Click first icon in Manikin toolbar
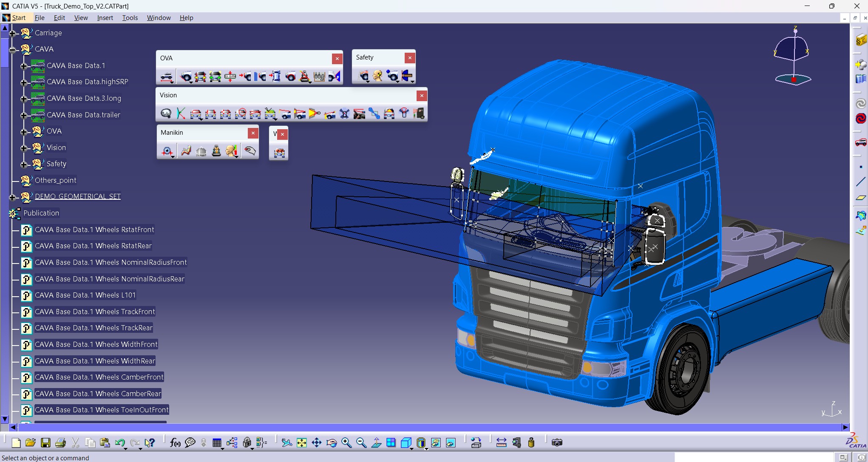This screenshot has width=868, height=462. click(167, 151)
